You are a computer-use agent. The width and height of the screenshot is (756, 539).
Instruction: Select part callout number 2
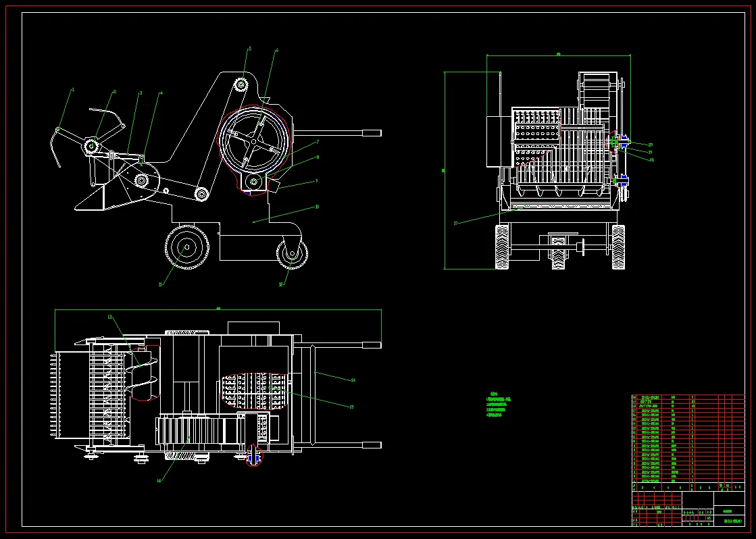pos(115,92)
